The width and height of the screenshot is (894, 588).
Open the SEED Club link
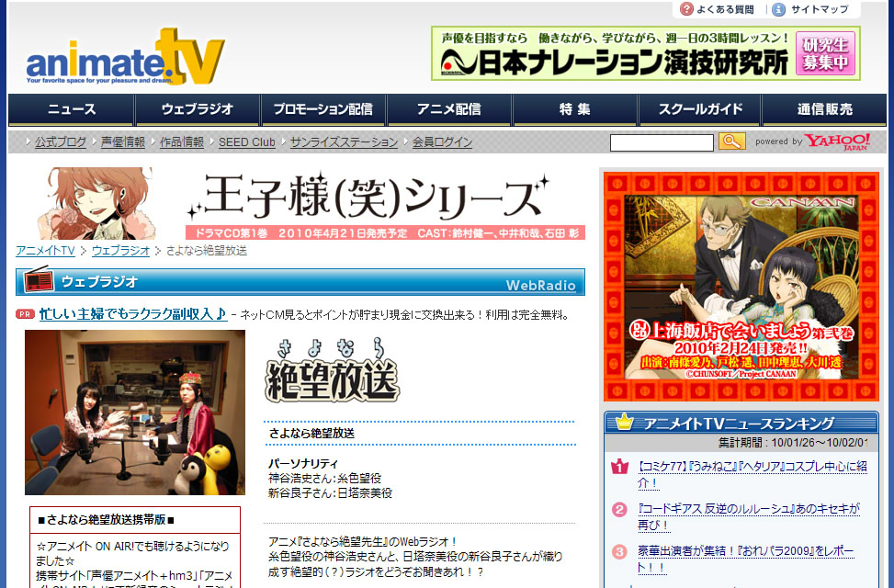246,142
